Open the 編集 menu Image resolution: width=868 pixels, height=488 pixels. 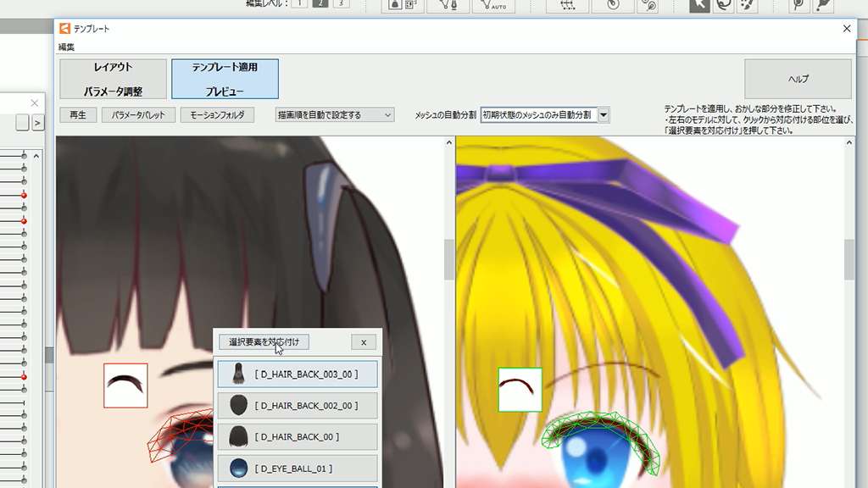click(66, 47)
